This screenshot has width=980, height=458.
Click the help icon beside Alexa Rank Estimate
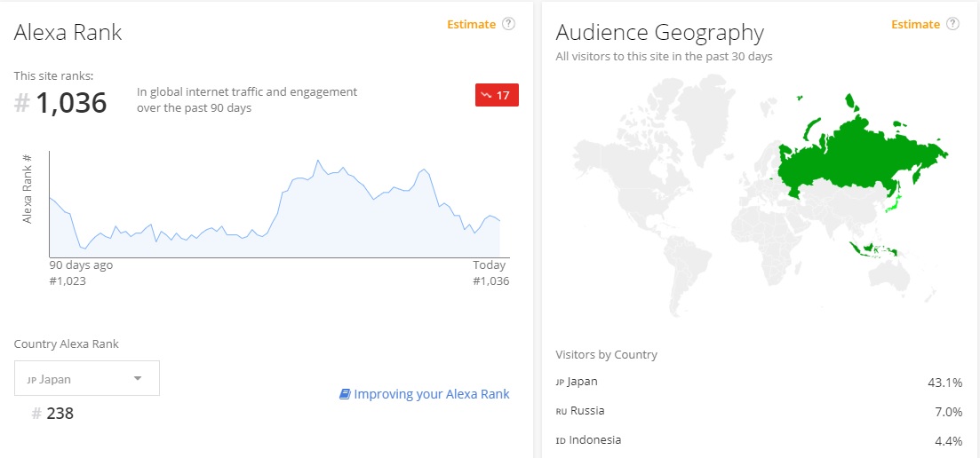point(509,24)
